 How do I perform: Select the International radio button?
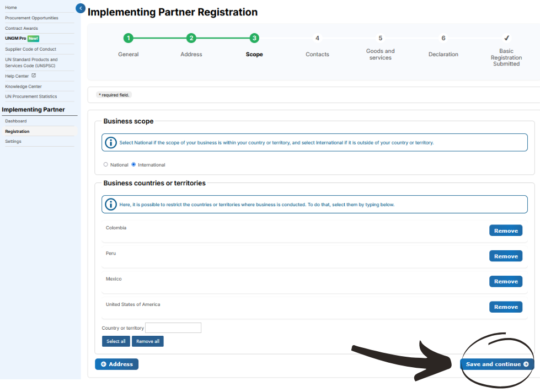(x=133, y=164)
